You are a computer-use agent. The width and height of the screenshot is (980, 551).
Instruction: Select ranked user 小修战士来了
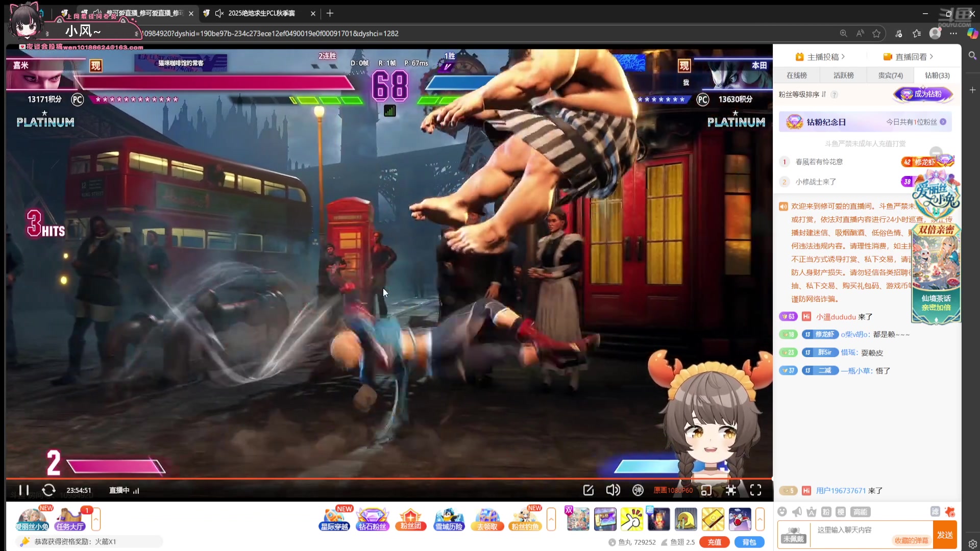816,182
